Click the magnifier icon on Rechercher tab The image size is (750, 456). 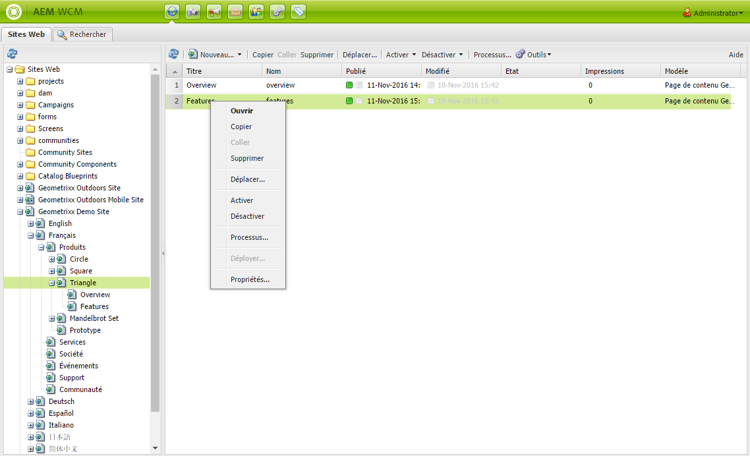(62, 34)
